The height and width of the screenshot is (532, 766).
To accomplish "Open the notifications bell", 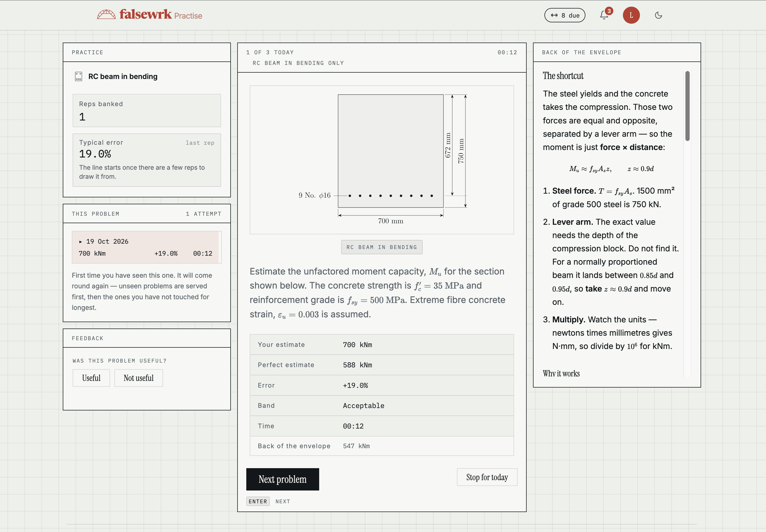I will click(x=604, y=15).
